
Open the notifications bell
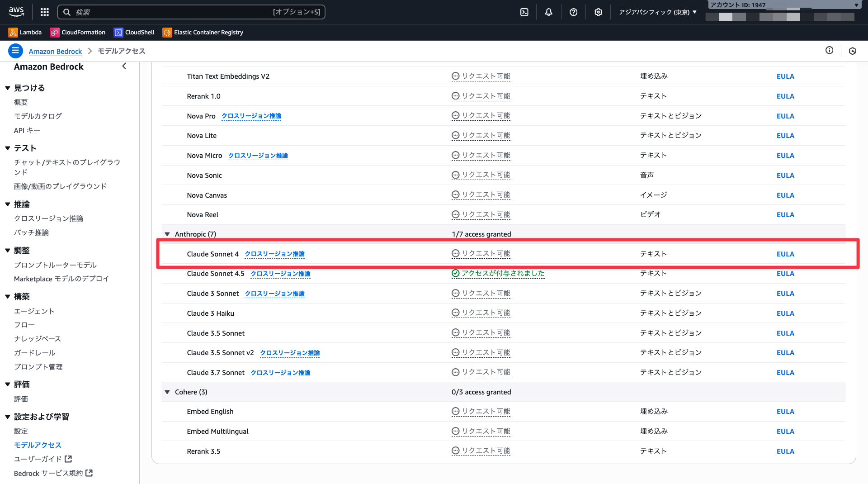548,12
